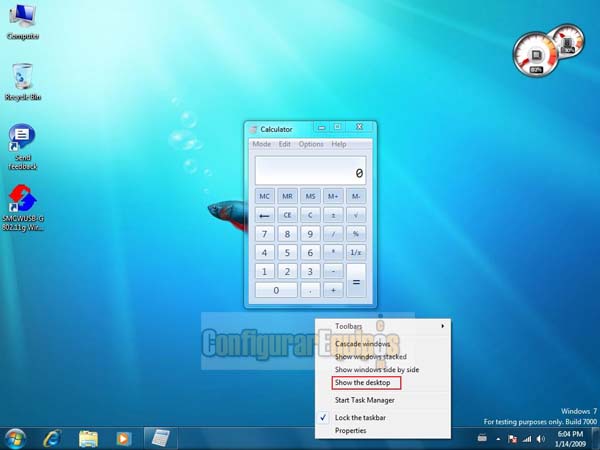Click the divide button
Viewport: 600px width, 450px height.
[x=333, y=234]
